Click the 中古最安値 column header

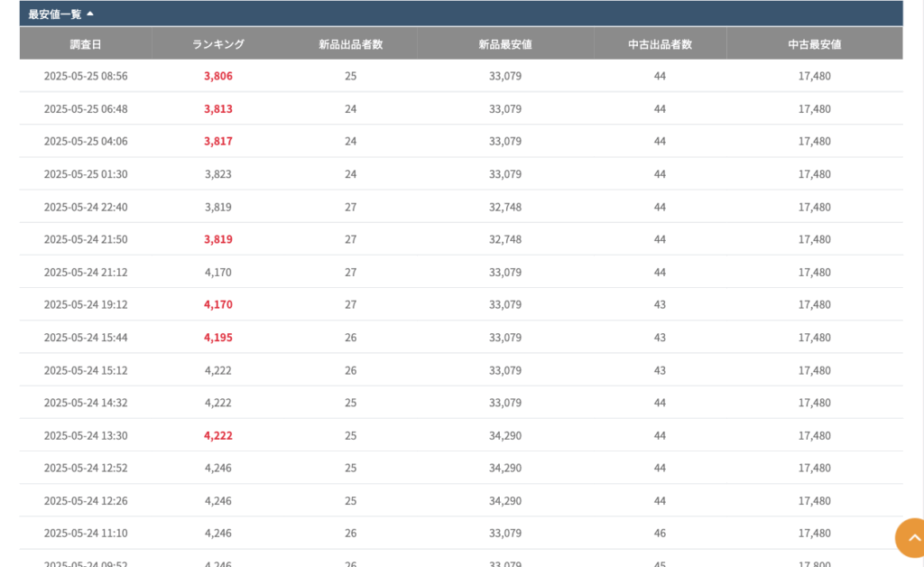[x=815, y=44]
